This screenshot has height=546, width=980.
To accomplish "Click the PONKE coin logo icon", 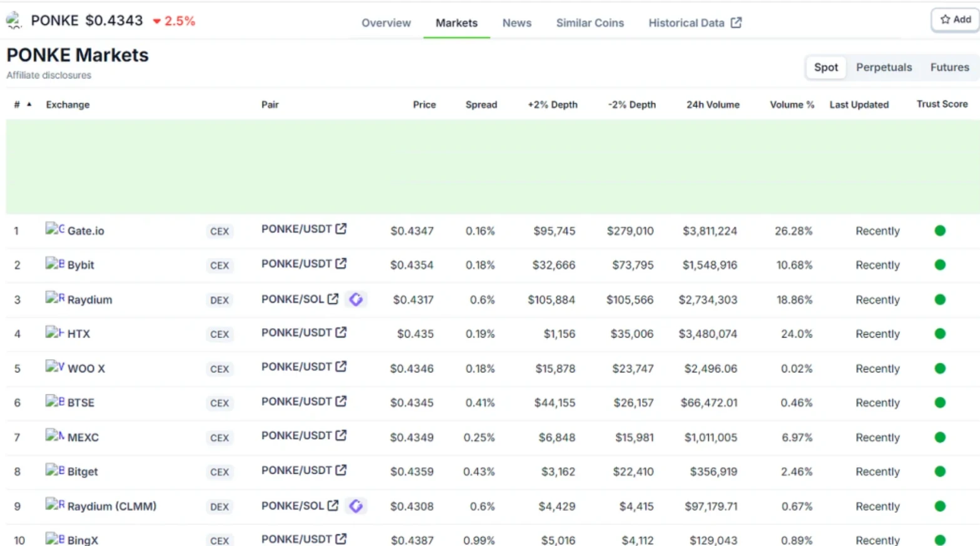I will (x=14, y=21).
